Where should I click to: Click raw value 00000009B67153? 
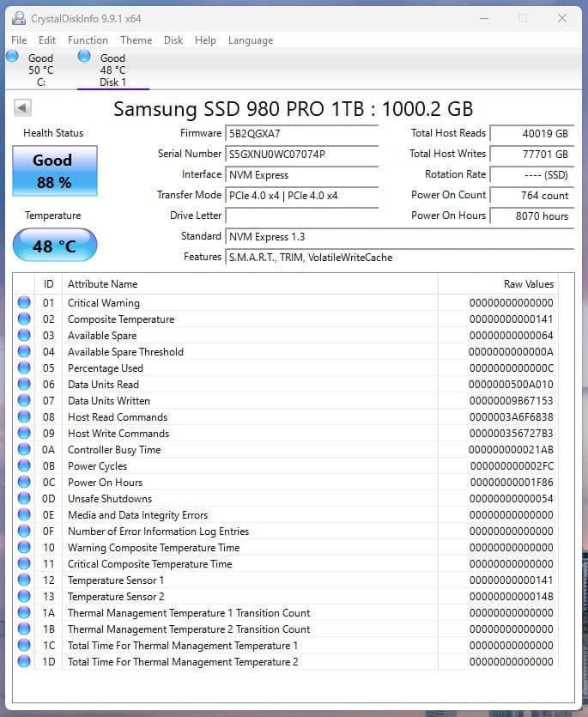click(x=511, y=400)
